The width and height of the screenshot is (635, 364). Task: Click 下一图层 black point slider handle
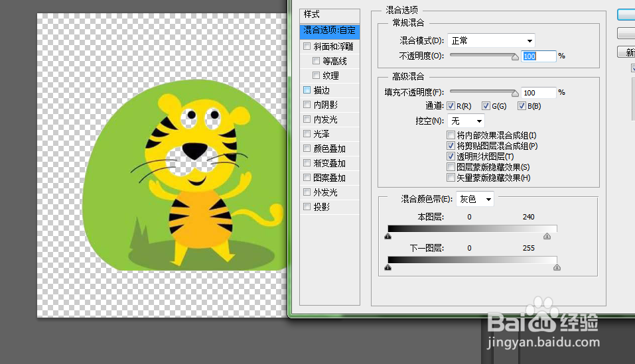tap(388, 267)
